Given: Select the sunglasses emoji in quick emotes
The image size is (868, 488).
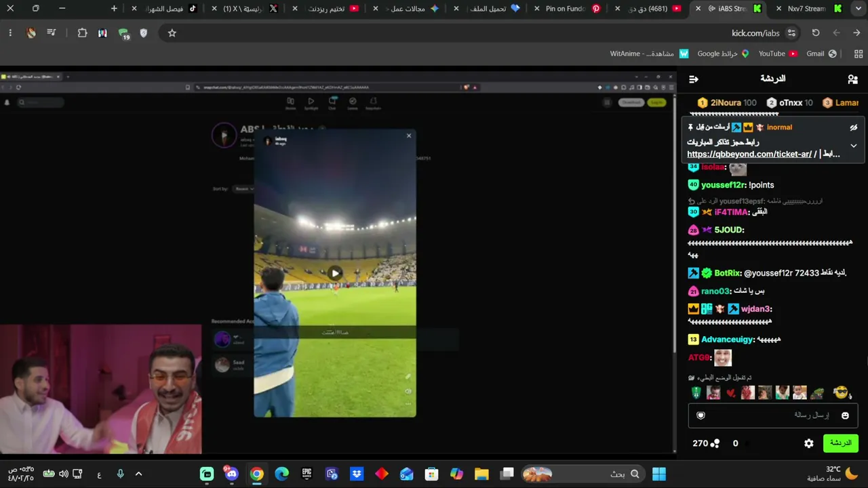Looking at the screenshot, I should tap(841, 393).
